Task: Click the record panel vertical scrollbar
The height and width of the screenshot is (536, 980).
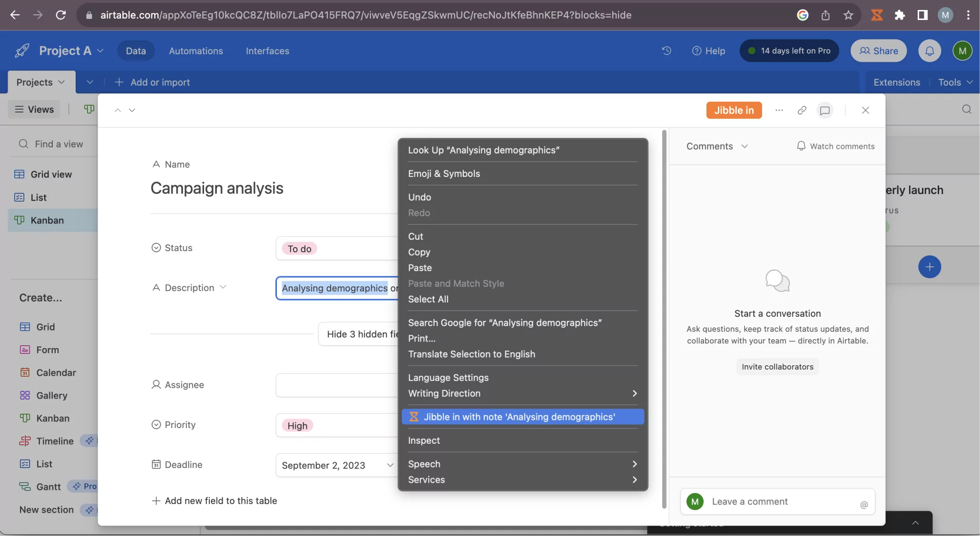Action: [x=664, y=319]
